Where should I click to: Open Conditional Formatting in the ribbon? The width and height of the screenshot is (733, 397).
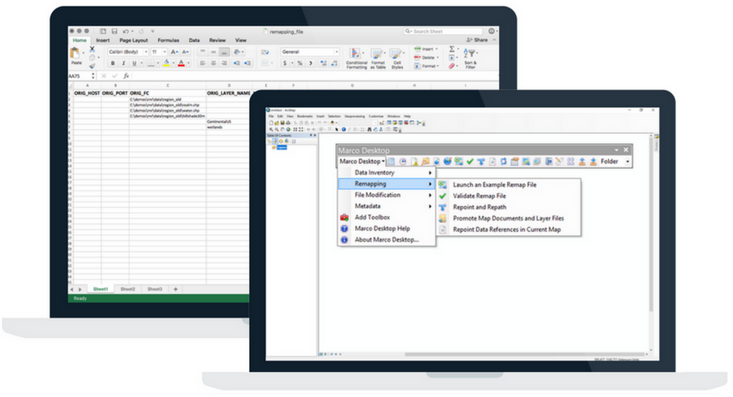(x=356, y=58)
